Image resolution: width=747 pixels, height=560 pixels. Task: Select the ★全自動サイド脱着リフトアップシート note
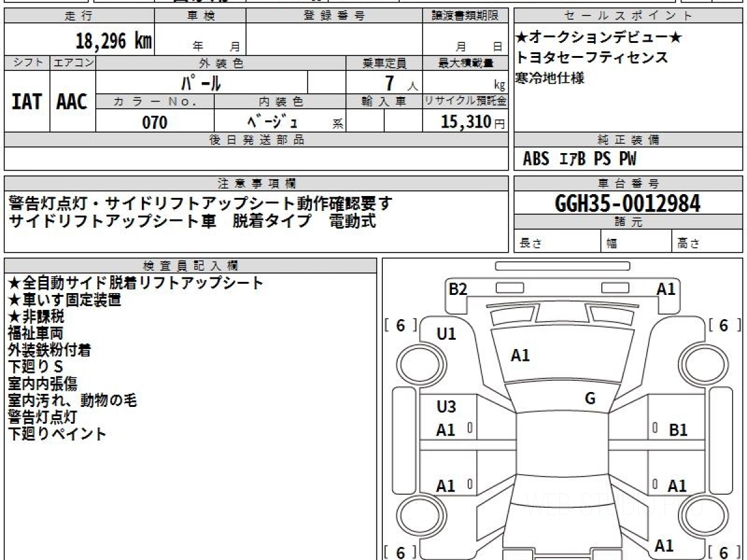[136, 283]
